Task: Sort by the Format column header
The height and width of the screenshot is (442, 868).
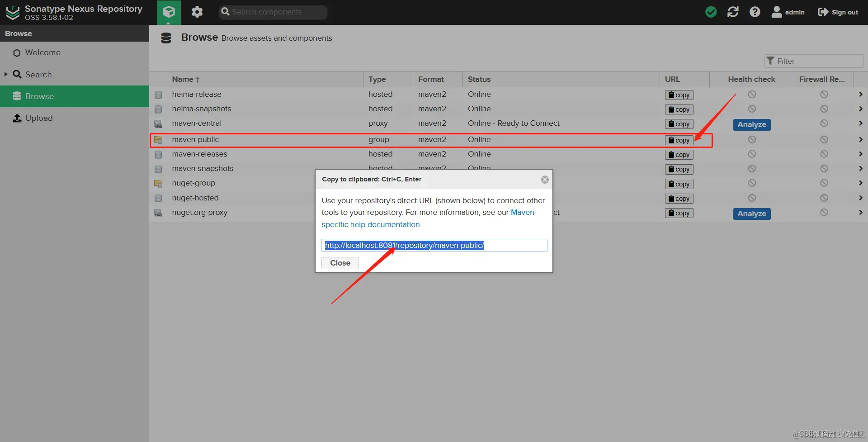Action: tap(438, 79)
